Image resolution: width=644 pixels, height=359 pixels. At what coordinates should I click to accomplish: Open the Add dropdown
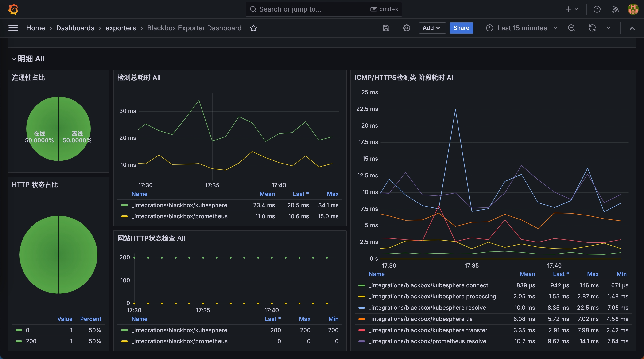(x=432, y=28)
